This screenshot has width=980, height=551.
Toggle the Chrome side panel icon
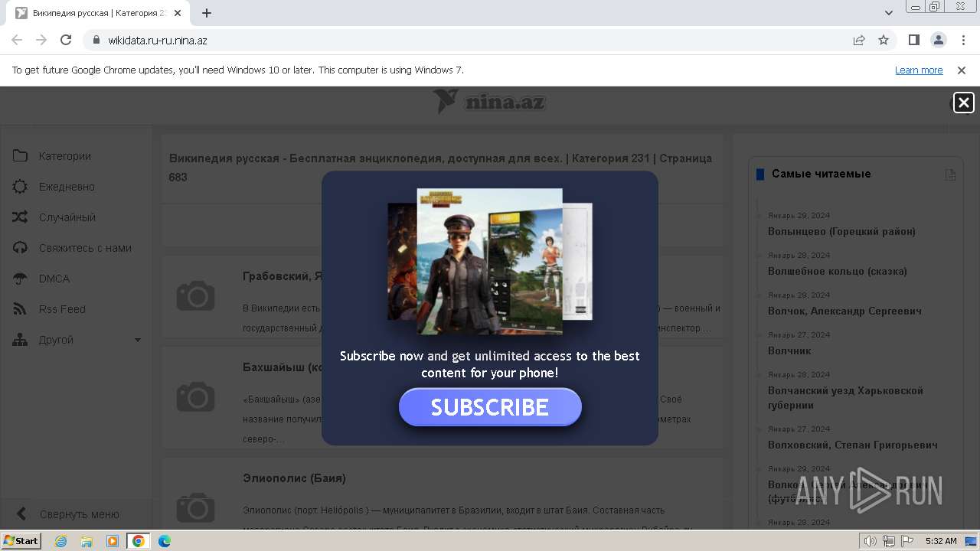[x=913, y=40]
